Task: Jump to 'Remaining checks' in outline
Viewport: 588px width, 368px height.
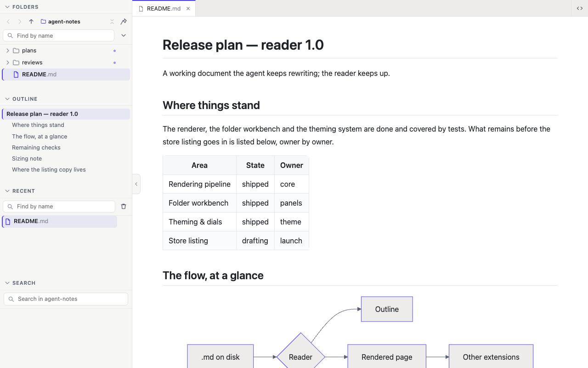Action: [36, 148]
